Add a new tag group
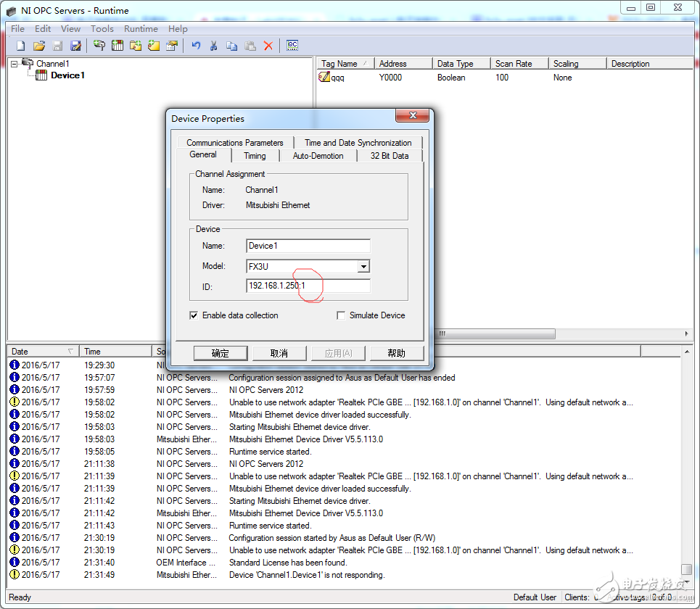Viewport: 700px width, 609px height. click(136, 46)
